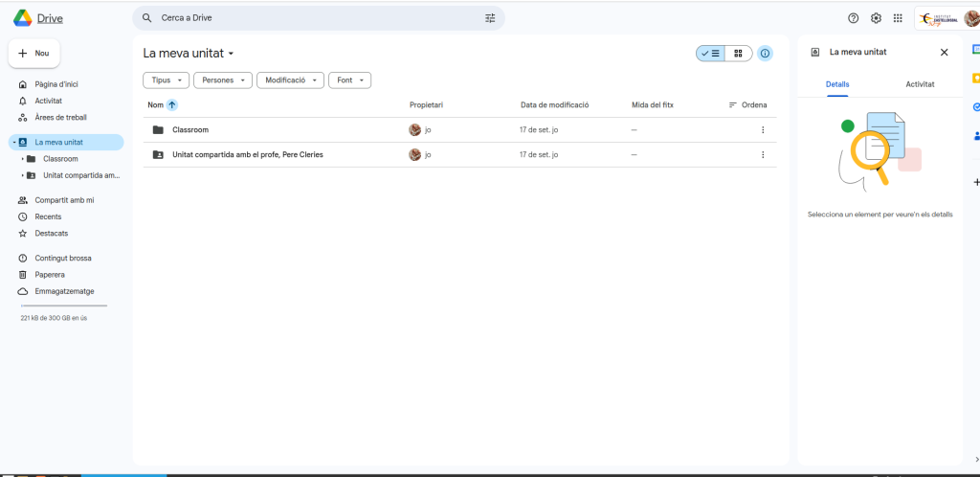This screenshot has width=980, height=477.
Task: Open the Modificació filter dropdown
Action: pyautogui.click(x=290, y=80)
